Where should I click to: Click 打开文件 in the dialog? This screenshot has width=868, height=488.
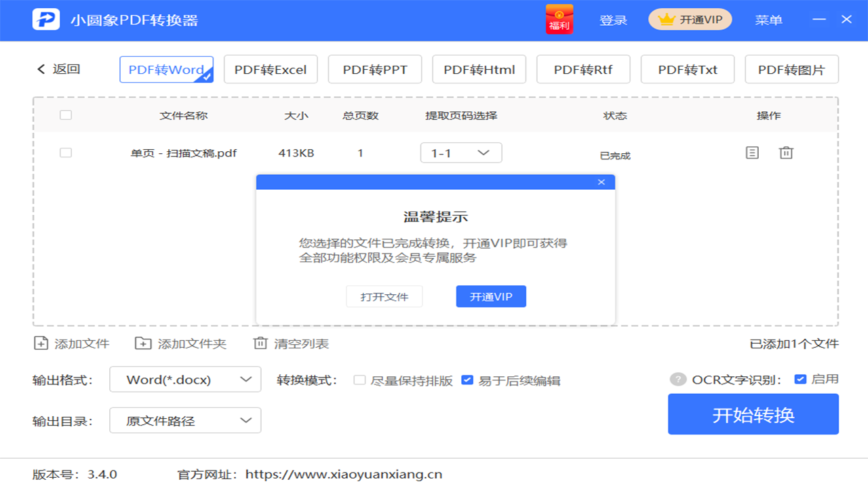[x=384, y=296]
